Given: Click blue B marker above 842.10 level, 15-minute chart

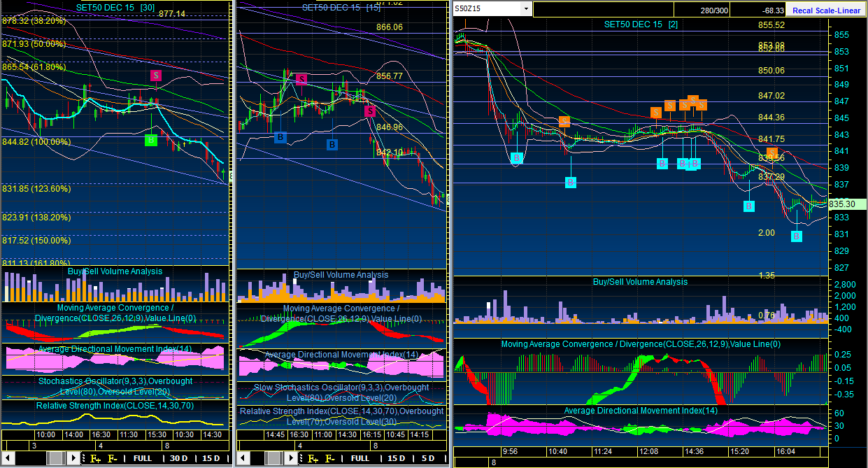Looking at the screenshot, I should point(333,145).
